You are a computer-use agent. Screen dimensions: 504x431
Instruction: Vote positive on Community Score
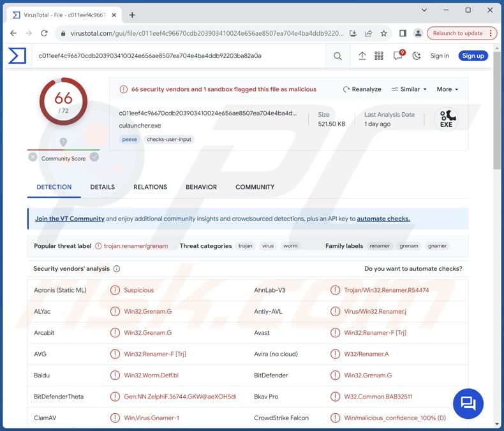(94, 157)
